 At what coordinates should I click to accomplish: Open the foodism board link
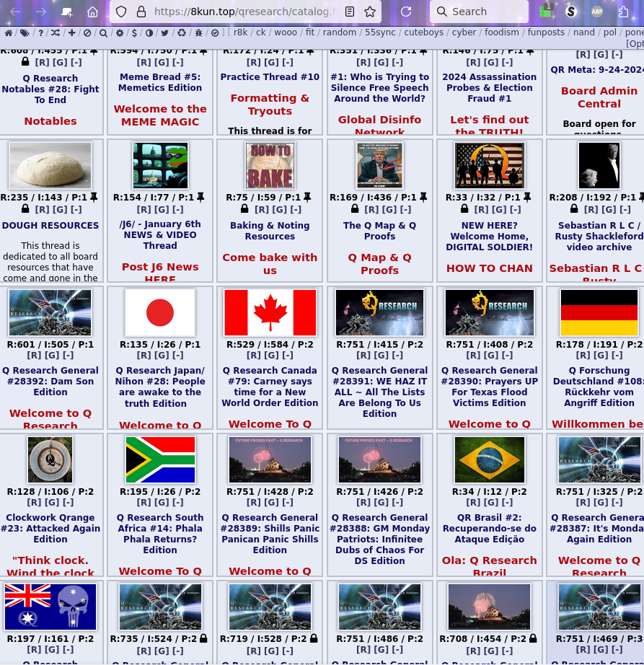click(501, 32)
